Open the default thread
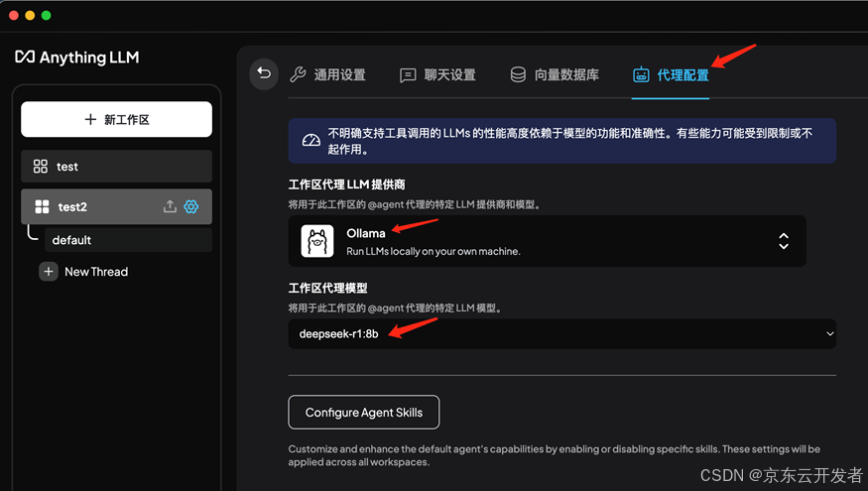The width and height of the screenshot is (868, 491). coord(128,240)
